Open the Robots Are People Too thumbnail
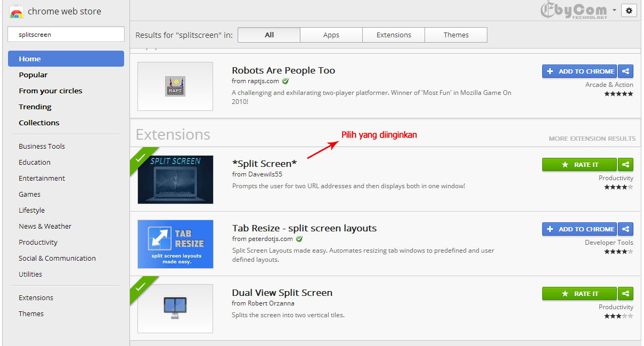 pyautogui.click(x=175, y=86)
